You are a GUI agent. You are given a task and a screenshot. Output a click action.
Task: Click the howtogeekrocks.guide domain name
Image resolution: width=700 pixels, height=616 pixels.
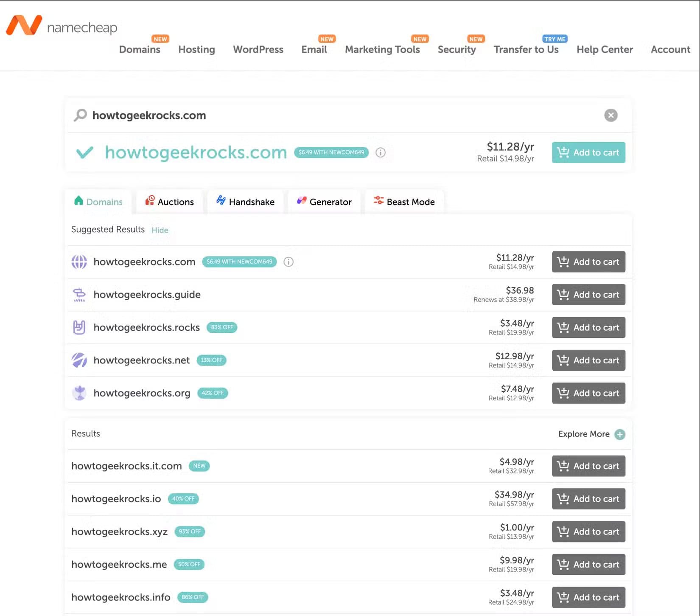147,295
